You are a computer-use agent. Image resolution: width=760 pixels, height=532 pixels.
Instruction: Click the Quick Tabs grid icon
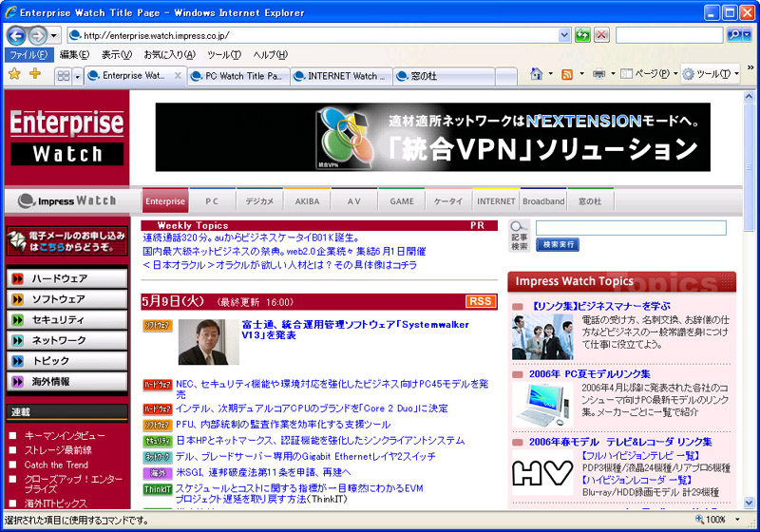pos(64,76)
